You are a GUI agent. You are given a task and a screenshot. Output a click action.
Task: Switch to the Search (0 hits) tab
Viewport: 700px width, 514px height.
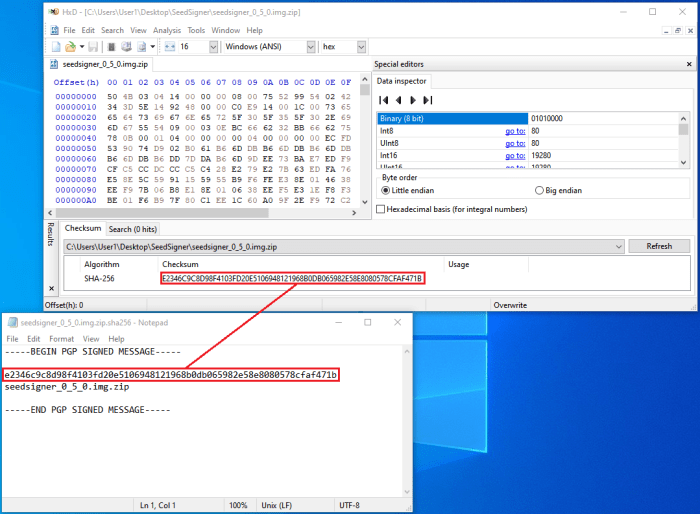point(134,229)
